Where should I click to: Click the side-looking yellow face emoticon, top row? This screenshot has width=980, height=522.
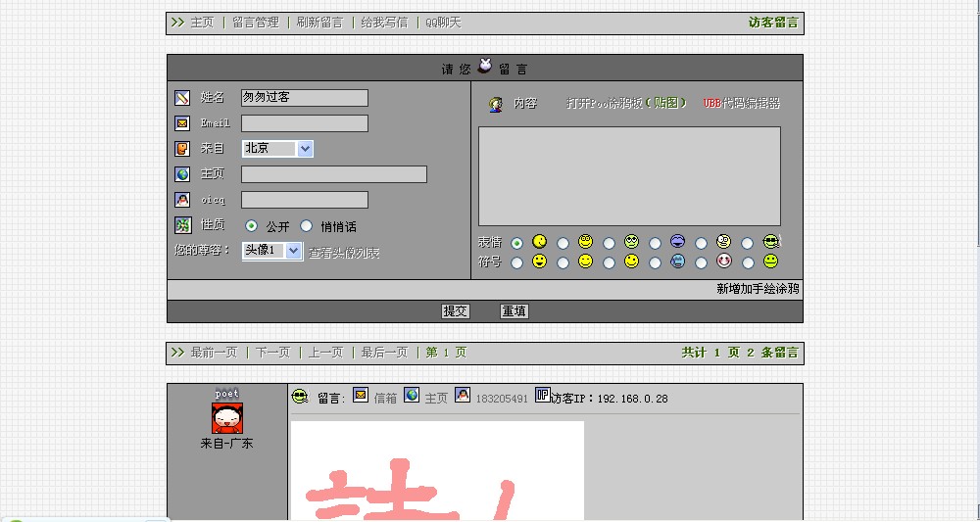[539, 242]
